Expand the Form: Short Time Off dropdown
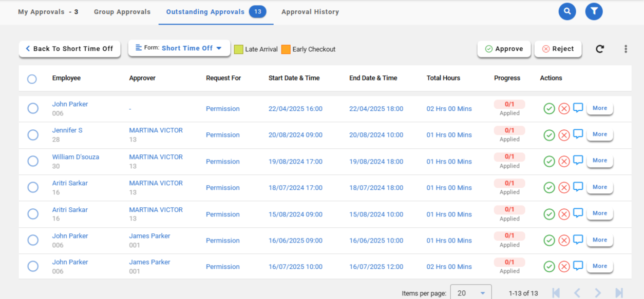Screen dimensions: 644x299 coord(179,48)
